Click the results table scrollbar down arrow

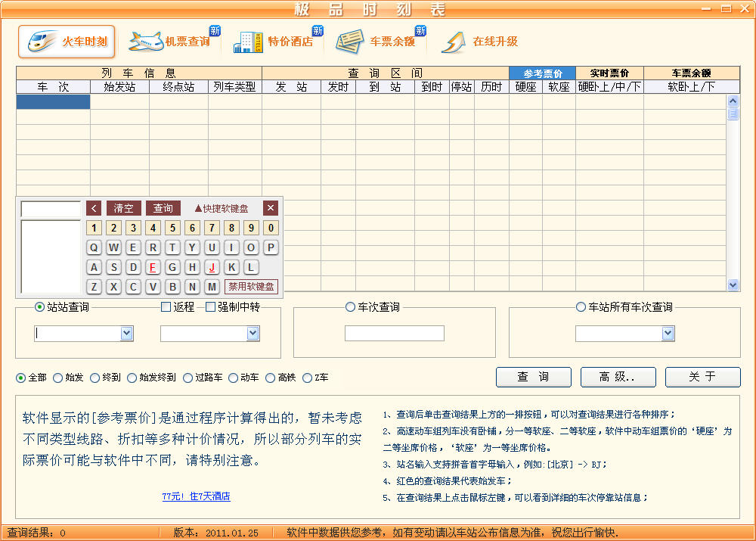(x=733, y=284)
